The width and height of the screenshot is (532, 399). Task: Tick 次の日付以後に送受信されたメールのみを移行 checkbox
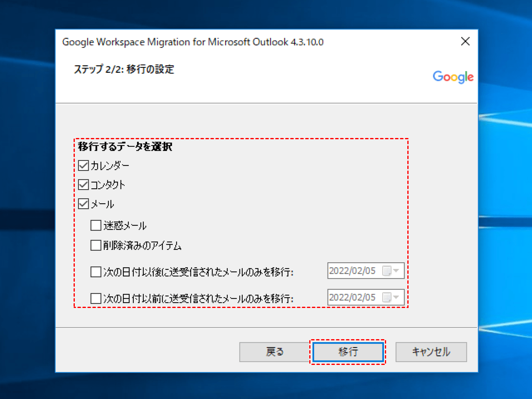point(96,272)
